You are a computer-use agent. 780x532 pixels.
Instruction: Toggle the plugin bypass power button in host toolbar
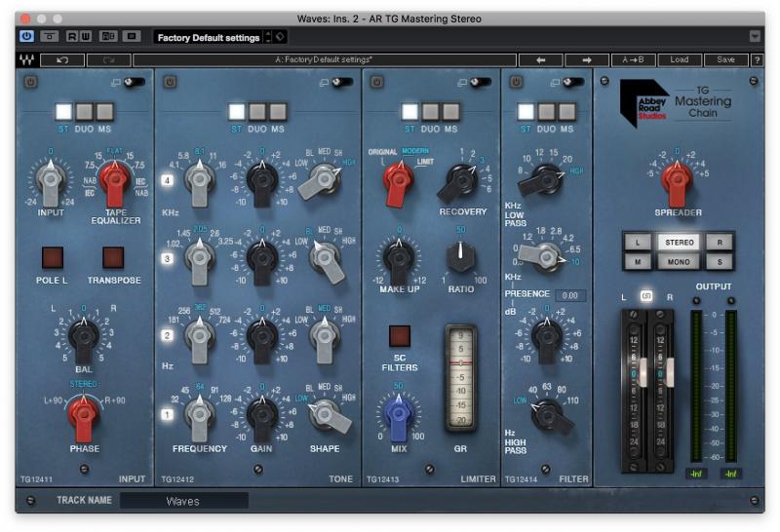coord(27,36)
